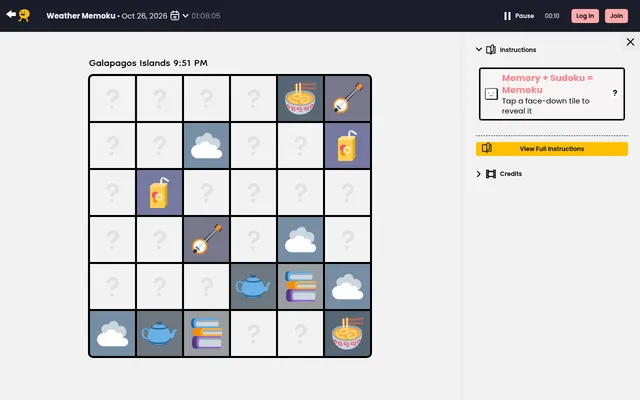Reveal face-down tile in row 6, column 5
The height and width of the screenshot is (400, 640).
click(x=300, y=333)
